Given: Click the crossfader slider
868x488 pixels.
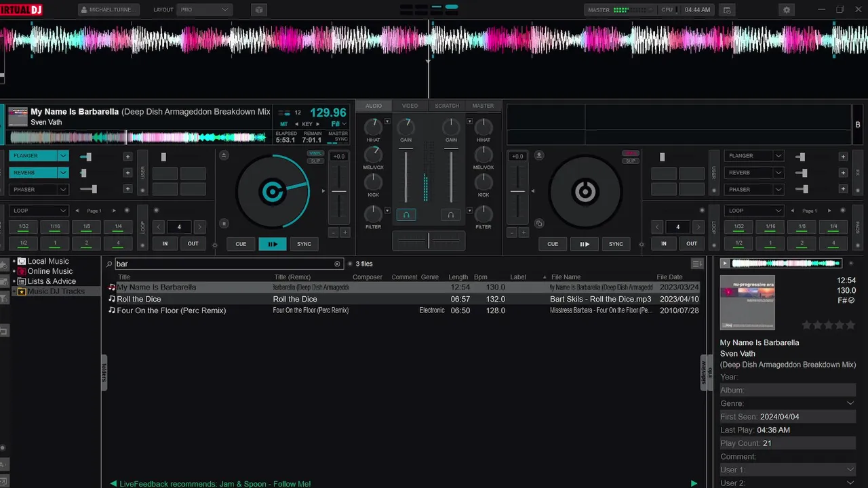Looking at the screenshot, I should [429, 240].
